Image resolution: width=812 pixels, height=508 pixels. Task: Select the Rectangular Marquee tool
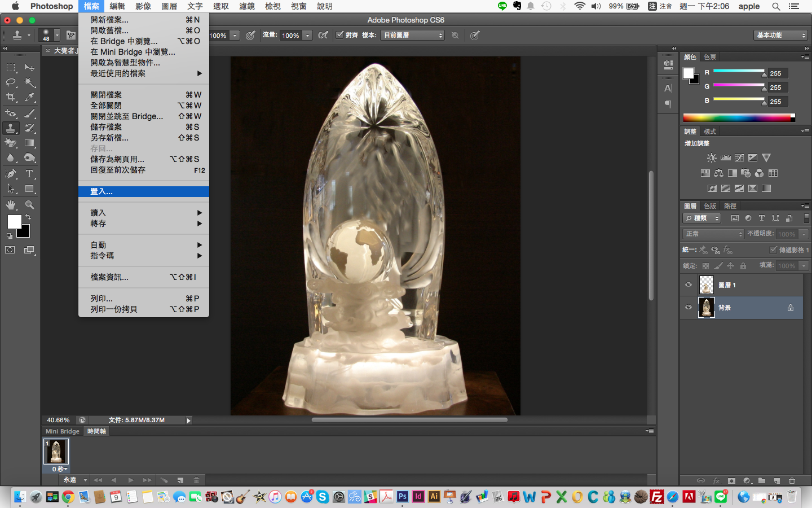pyautogui.click(x=11, y=68)
